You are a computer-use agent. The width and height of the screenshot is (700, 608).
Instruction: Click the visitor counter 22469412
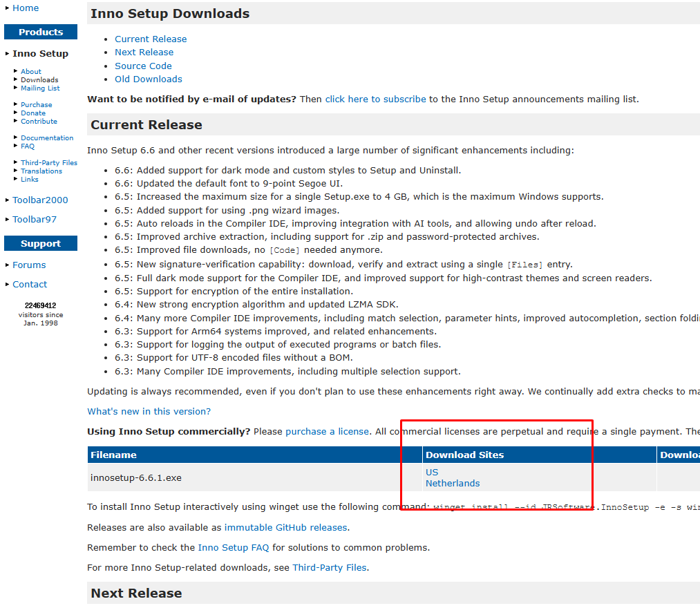40,306
